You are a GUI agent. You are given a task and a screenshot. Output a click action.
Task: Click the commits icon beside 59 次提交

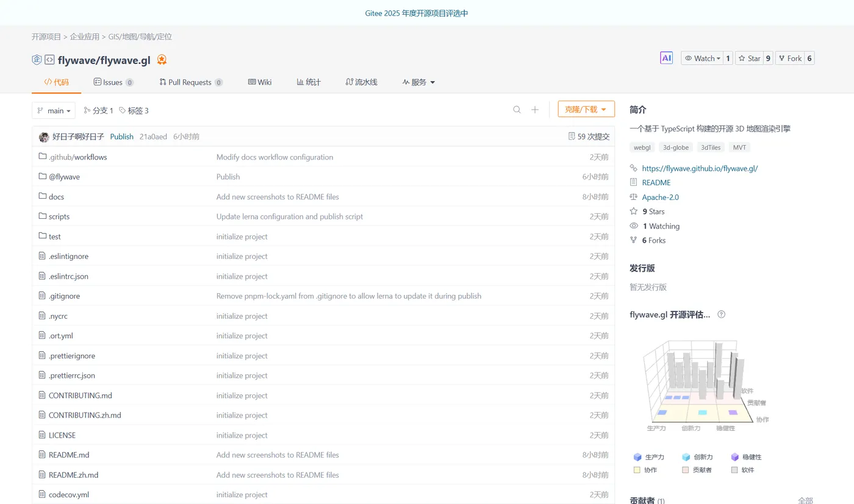coord(572,137)
